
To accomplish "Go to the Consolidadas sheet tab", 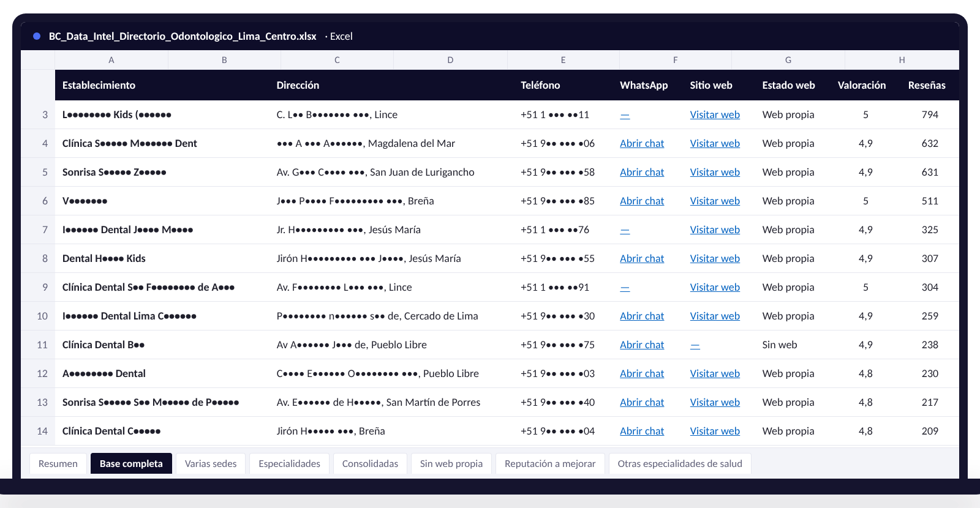I will click(x=370, y=463).
